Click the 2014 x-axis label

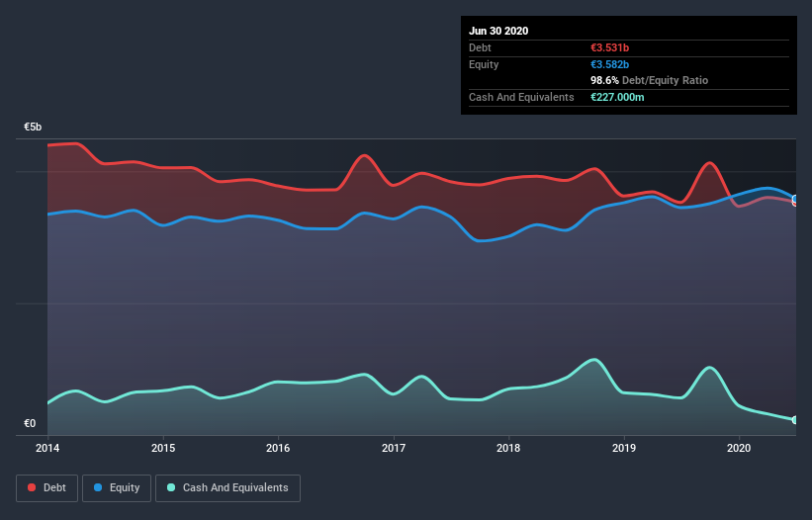[x=47, y=448]
